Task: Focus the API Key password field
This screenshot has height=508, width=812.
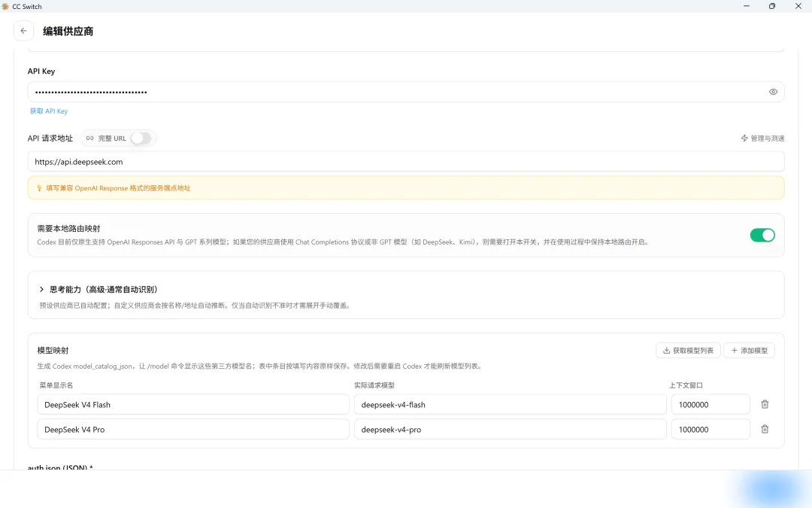Action: coord(406,92)
